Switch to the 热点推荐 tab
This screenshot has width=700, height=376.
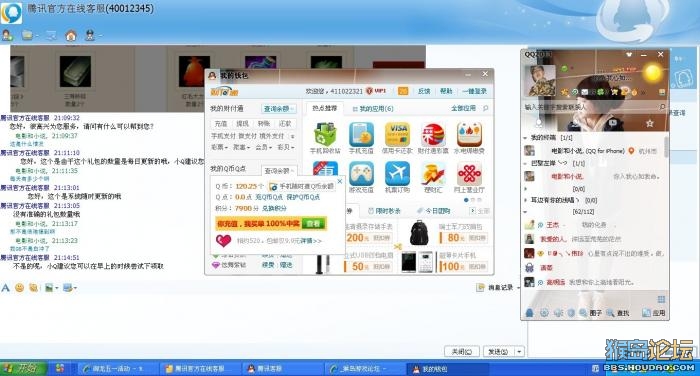click(x=325, y=109)
